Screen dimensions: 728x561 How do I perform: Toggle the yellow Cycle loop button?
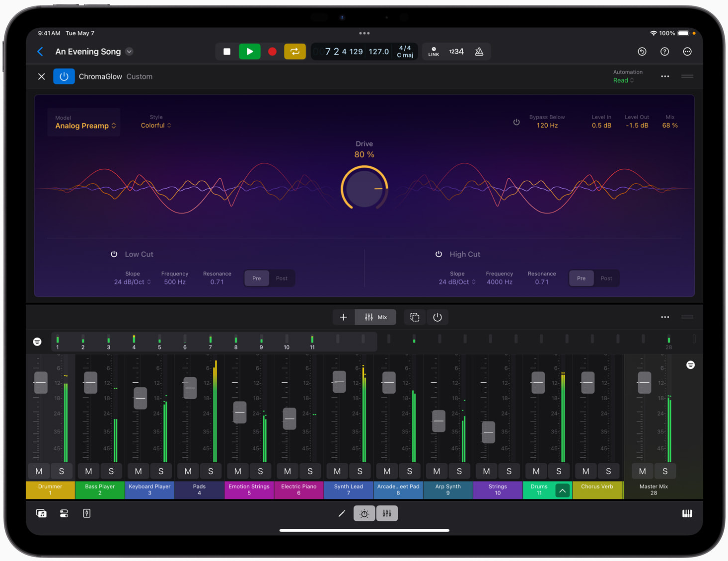[294, 52]
